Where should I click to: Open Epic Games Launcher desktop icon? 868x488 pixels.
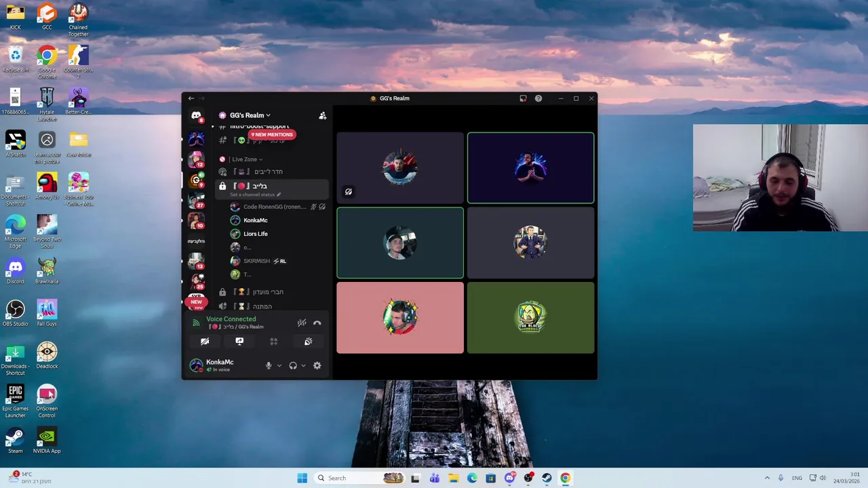[x=16, y=401]
